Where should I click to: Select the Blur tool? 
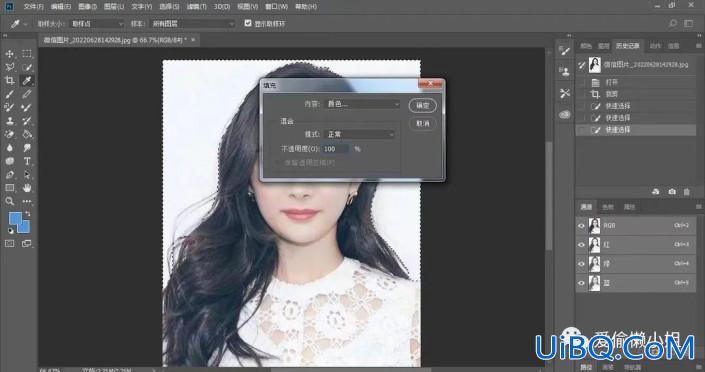tap(9, 148)
